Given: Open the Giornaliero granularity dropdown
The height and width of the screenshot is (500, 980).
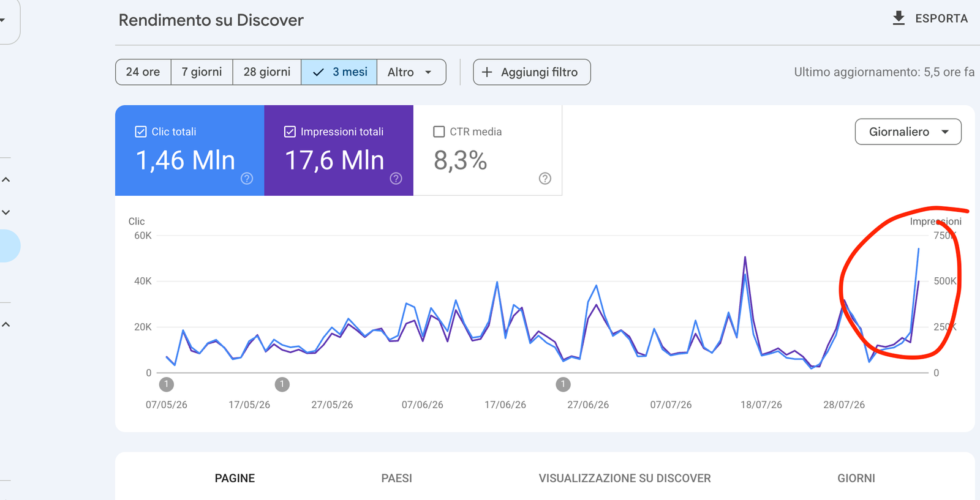Looking at the screenshot, I should pyautogui.click(x=908, y=132).
